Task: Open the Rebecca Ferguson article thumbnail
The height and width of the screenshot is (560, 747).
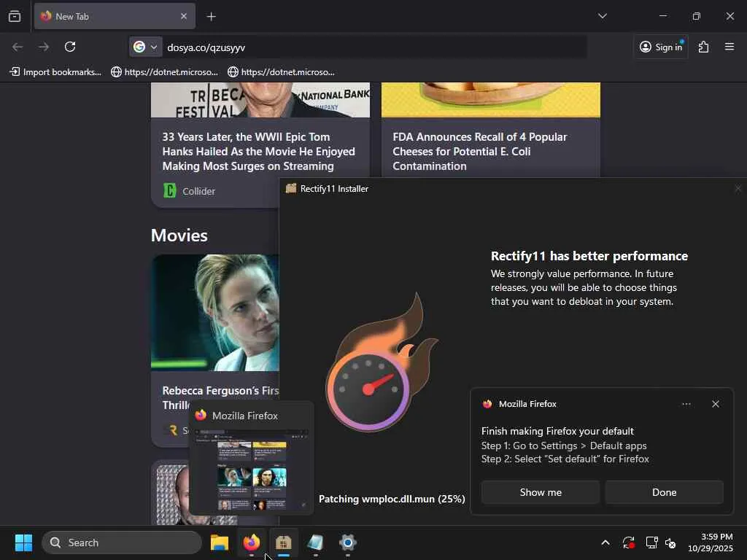Action: [x=215, y=312]
